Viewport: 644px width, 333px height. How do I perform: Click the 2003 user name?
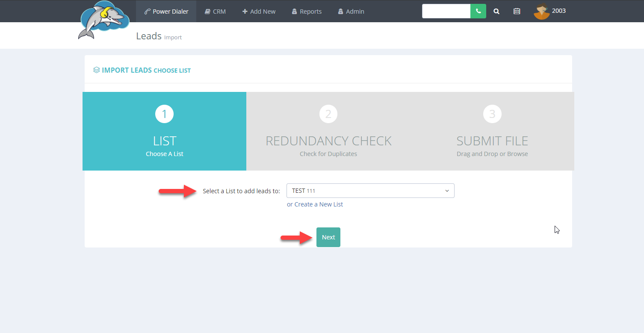point(559,11)
